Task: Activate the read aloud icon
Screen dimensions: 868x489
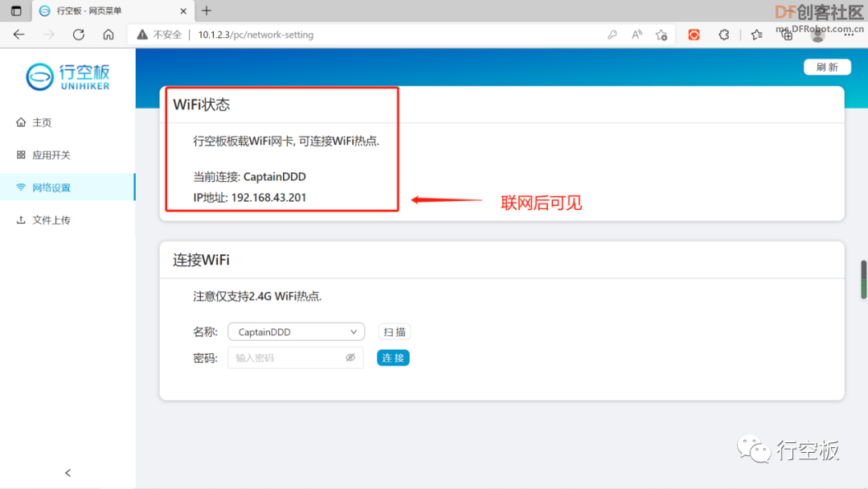Action: tap(637, 35)
